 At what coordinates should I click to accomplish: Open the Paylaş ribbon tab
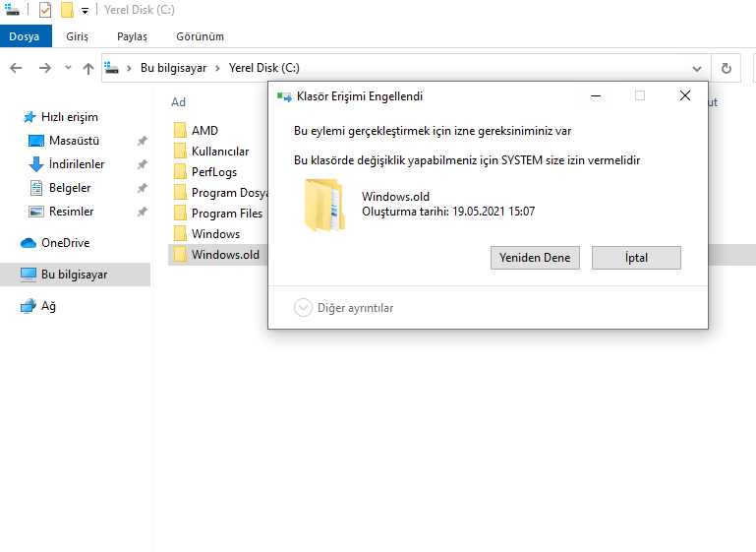pos(132,36)
